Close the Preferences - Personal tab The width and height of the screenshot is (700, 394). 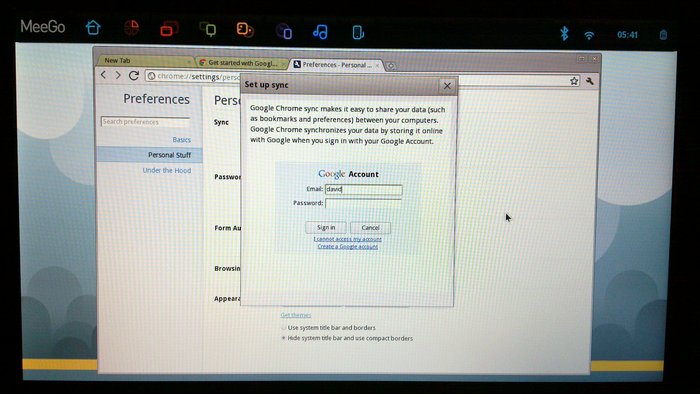(x=377, y=65)
